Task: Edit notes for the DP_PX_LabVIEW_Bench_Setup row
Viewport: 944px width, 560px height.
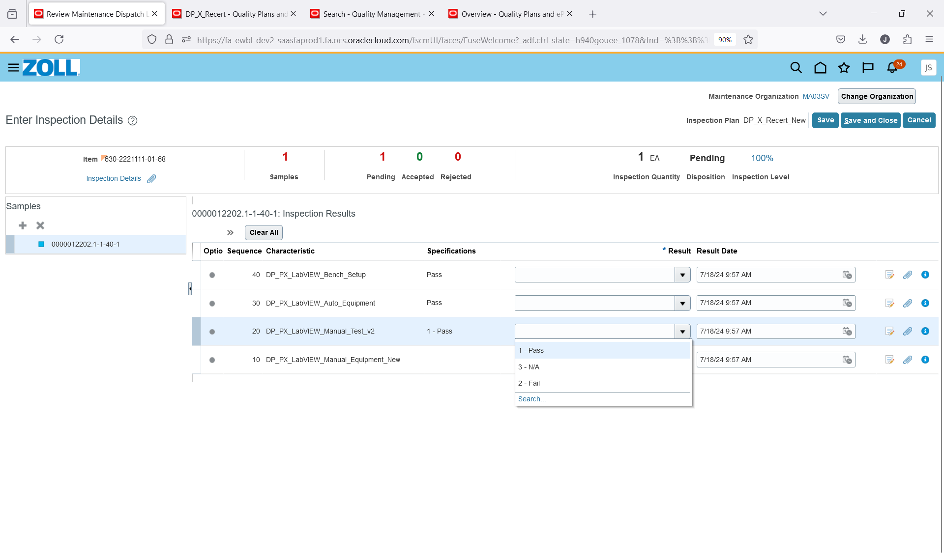Action: 889,275
